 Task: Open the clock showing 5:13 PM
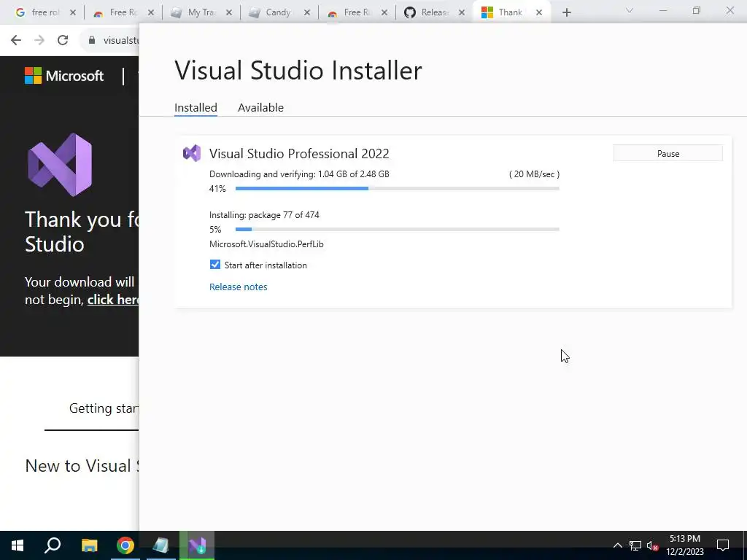coord(685,545)
